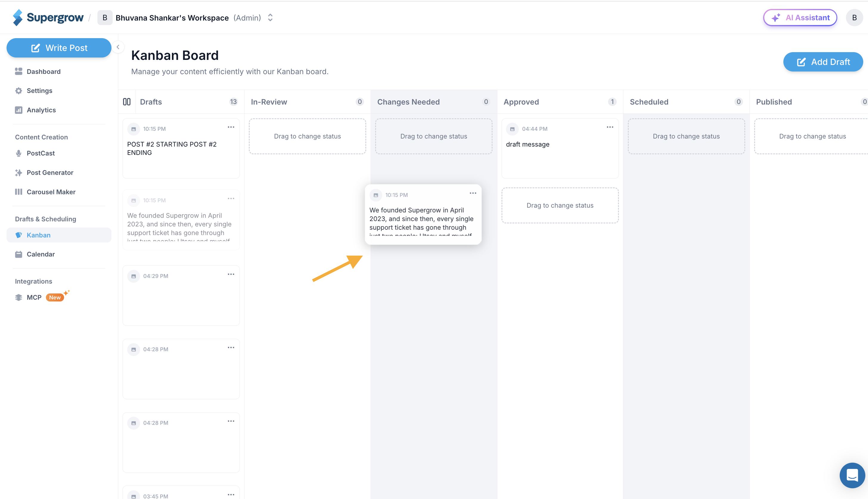Open the user avatar B menu
Viewport: 868px width, 499px height.
(x=854, y=18)
